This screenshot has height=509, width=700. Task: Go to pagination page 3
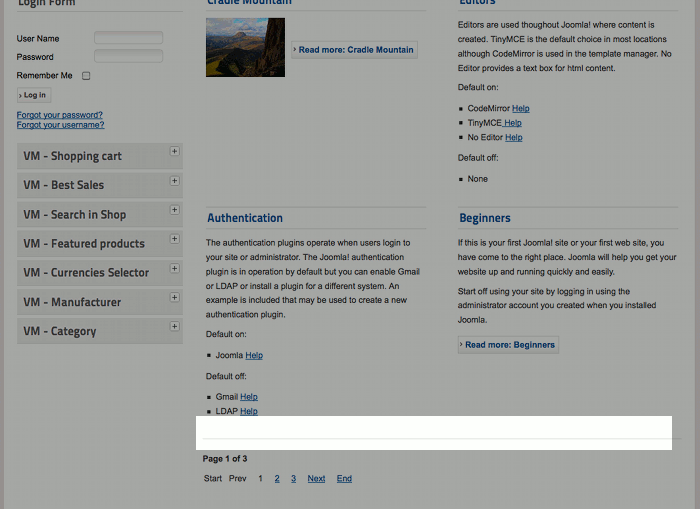point(293,479)
